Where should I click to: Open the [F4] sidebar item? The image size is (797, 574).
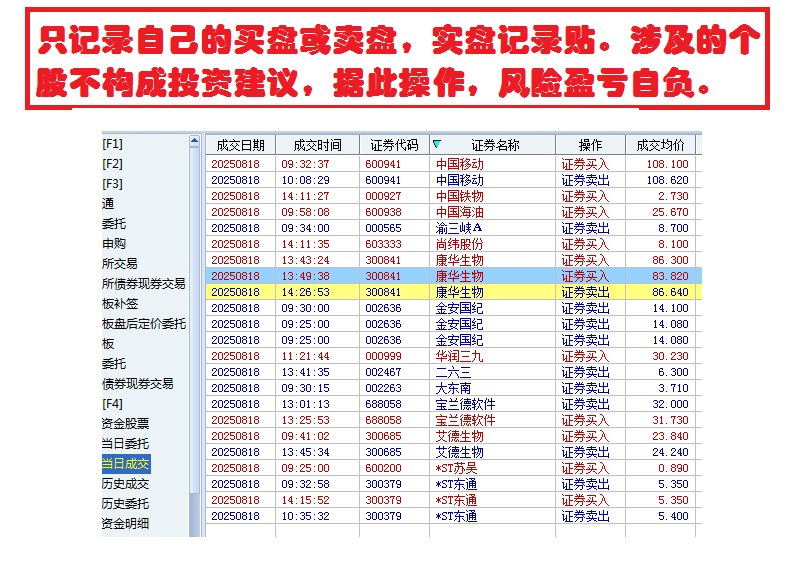pyautogui.click(x=112, y=404)
